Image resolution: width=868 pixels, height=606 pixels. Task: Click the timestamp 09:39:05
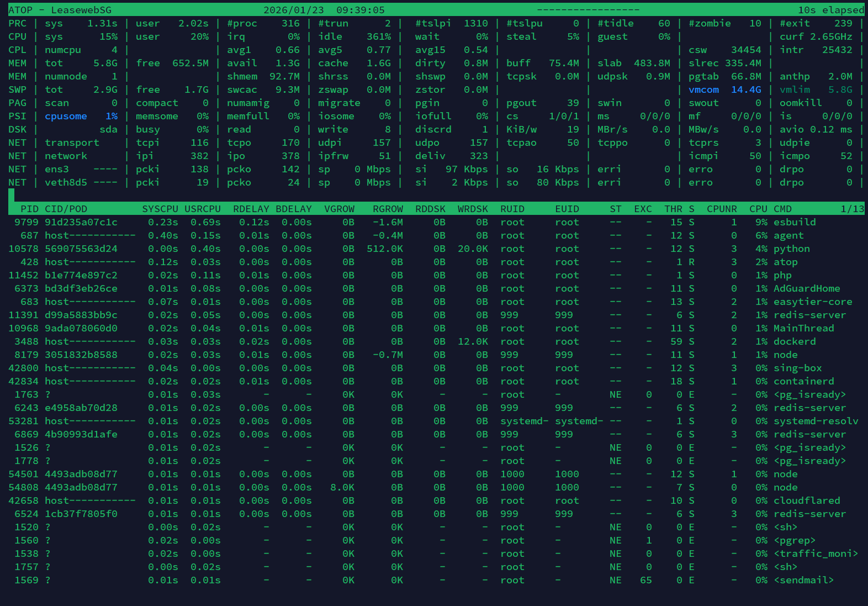361,10
